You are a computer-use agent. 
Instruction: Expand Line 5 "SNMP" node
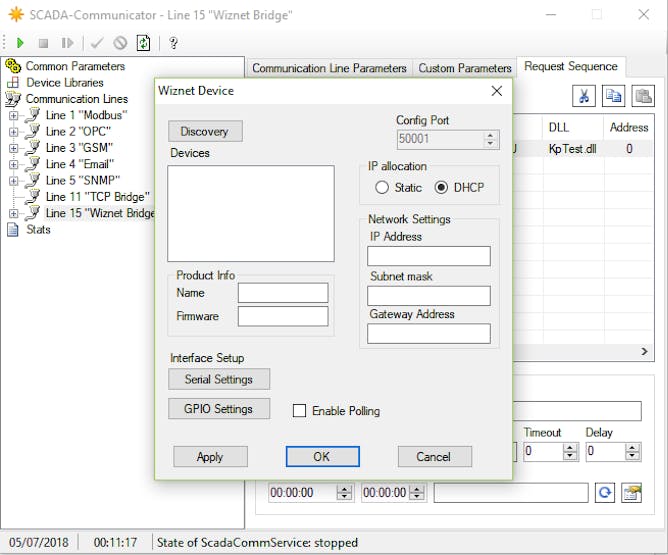pyautogui.click(x=14, y=181)
